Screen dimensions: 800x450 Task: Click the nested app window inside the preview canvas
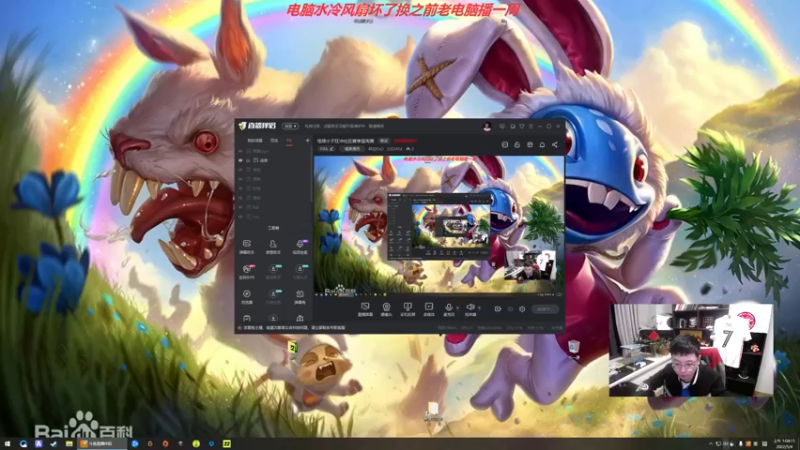(439, 226)
